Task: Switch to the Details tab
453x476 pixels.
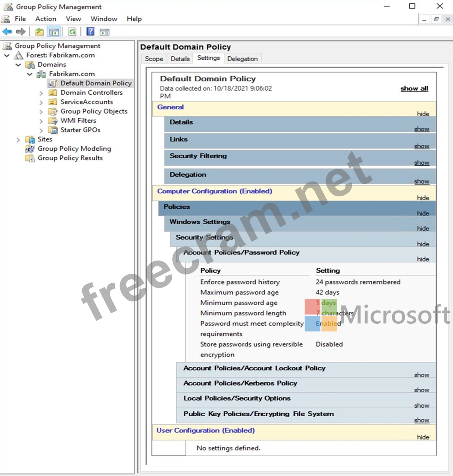Action: coord(180,59)
